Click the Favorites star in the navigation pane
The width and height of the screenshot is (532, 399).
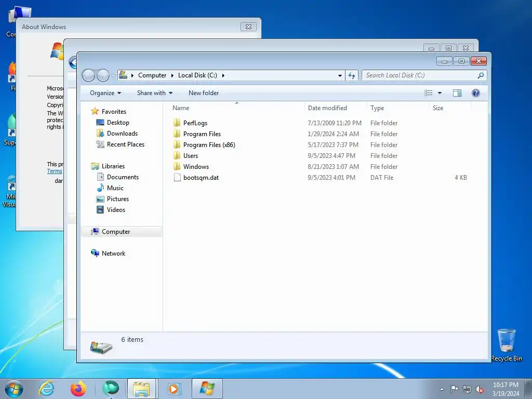(x=95, y=111)
